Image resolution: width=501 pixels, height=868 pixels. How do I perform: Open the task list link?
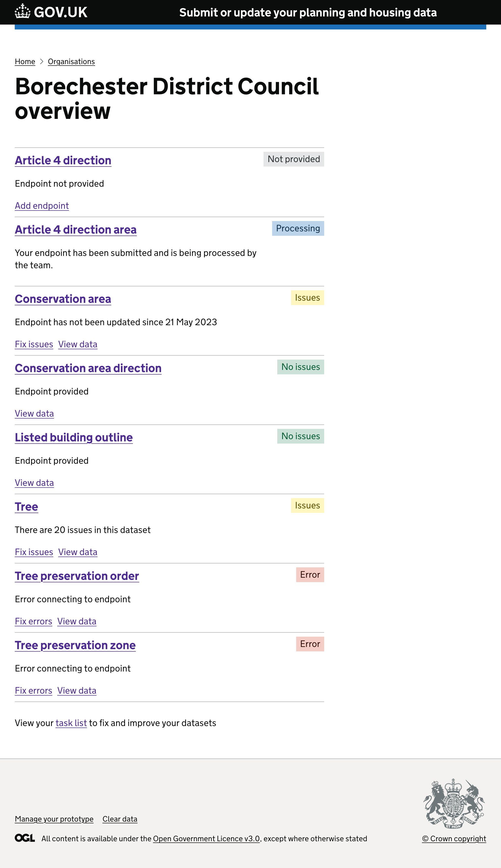click(71, 723)
